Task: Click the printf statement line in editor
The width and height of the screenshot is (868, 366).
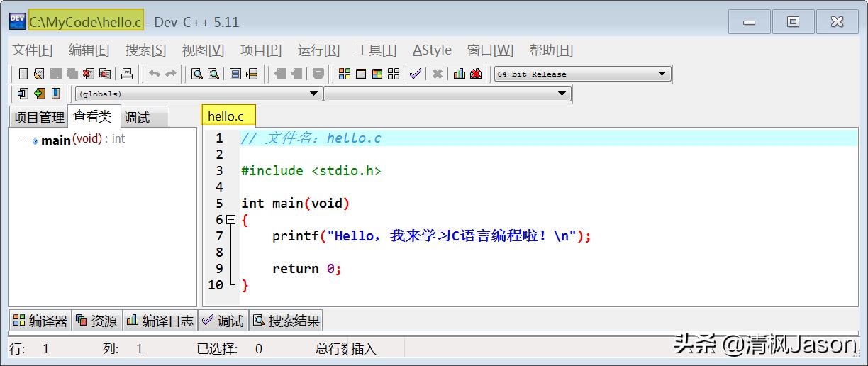Action: click(x=431, y=236)
